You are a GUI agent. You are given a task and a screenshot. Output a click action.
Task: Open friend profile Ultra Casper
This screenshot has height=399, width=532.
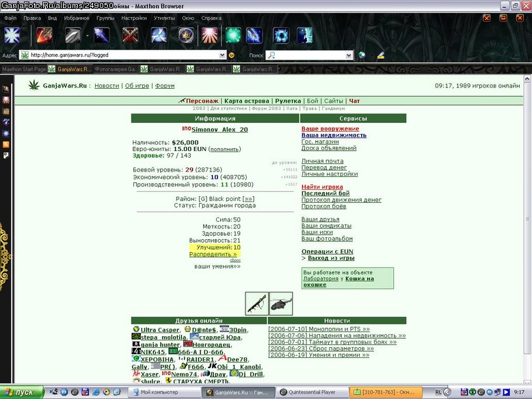(x=160, y=330)
